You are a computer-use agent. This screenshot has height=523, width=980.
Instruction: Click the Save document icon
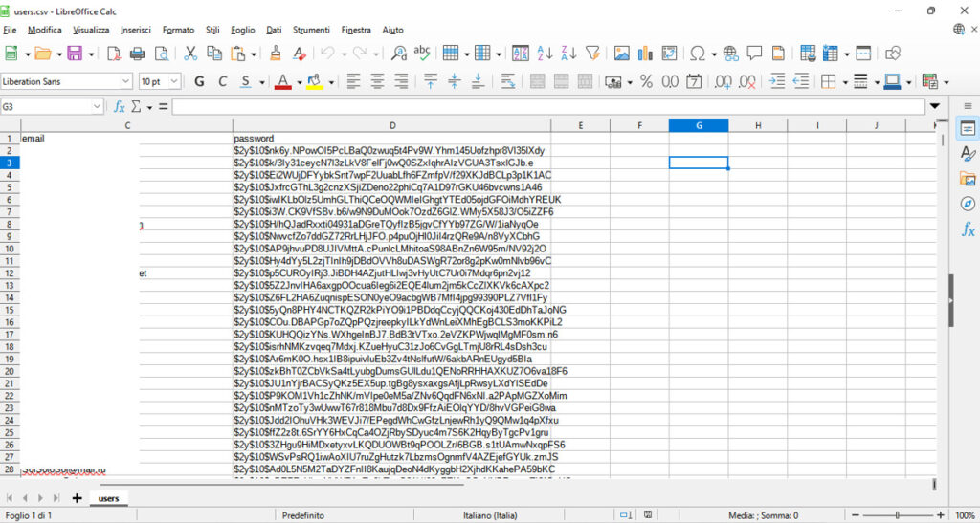tap(74, 54)
